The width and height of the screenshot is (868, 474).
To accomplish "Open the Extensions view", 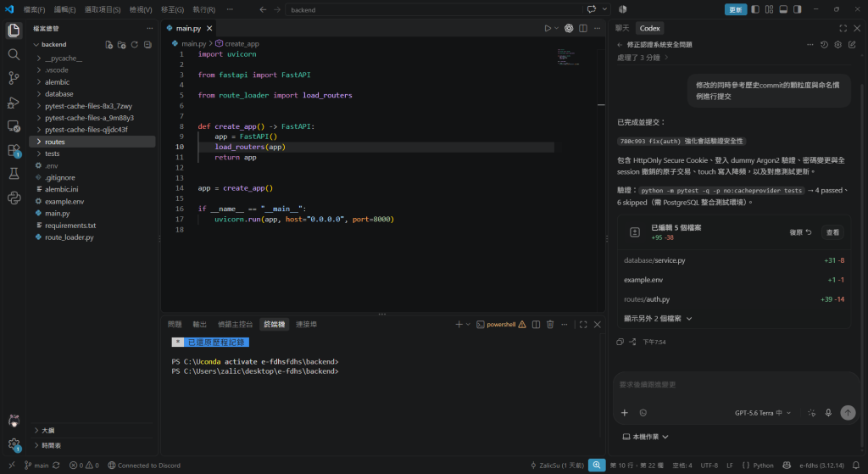I will tap(14, 150).
